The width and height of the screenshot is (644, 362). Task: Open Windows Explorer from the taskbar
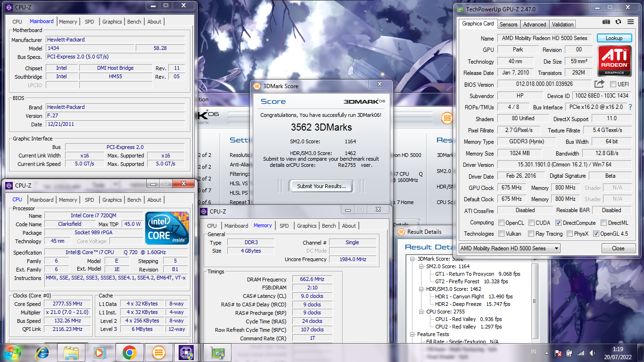pos(71,352)
